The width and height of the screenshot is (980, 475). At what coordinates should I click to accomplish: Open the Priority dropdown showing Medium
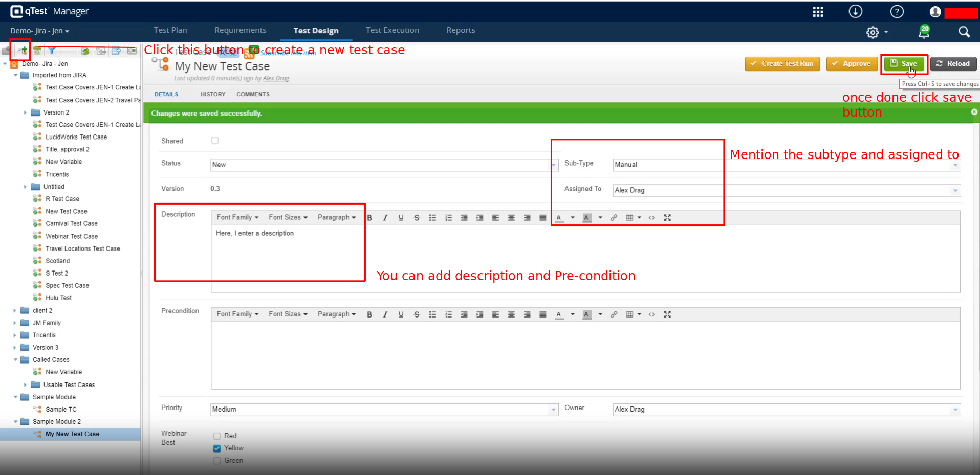tap(553, 410)
